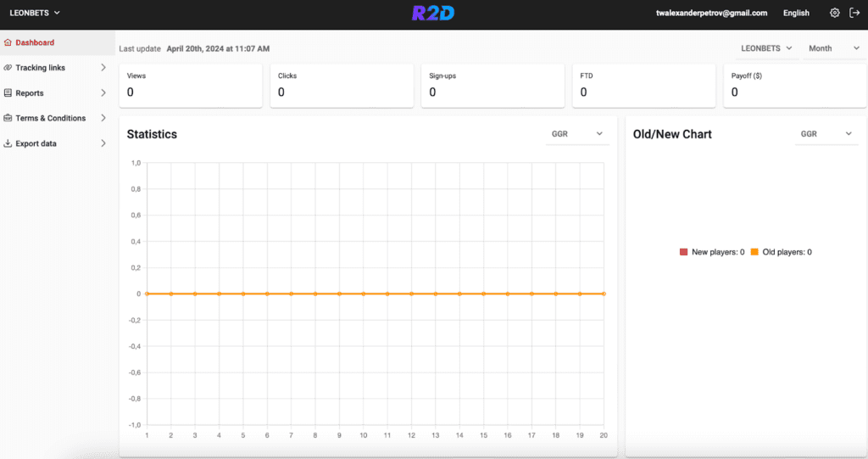Click the Terms & Conditions document icon
Image resolution: width=868 pixels, height=459 pixels.
tap(8, 118)
